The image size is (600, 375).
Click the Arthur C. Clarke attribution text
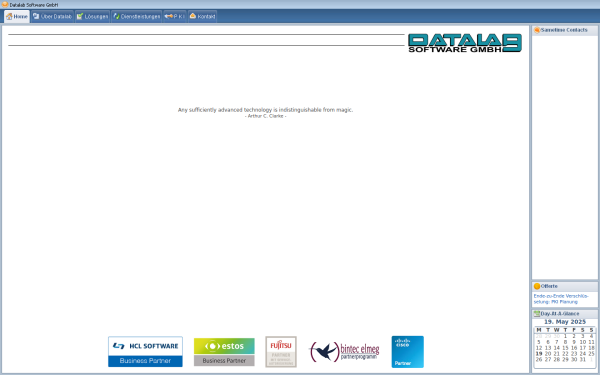pos(266,116)
